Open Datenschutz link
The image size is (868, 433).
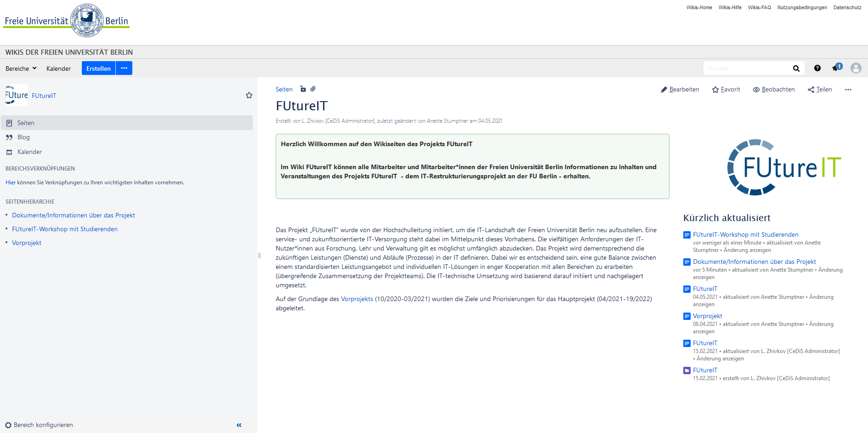(x=847, y=7)
